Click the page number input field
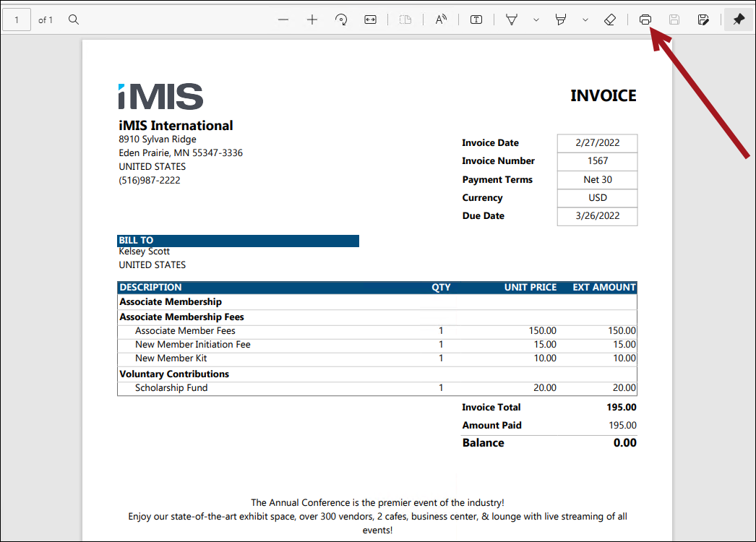Screen dimensions: 756x542 pos(17,20)
